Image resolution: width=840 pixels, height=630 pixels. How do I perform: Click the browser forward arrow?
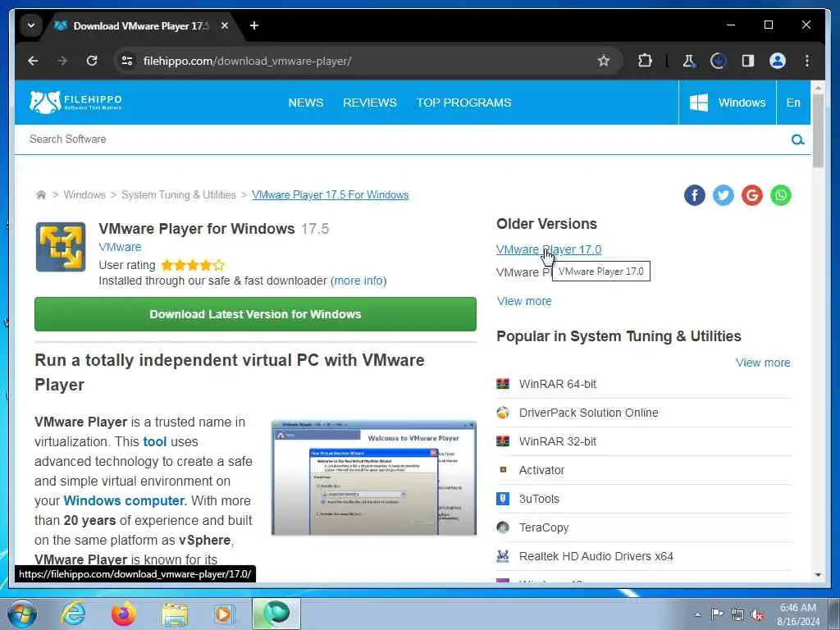click(x=62, y=61)
